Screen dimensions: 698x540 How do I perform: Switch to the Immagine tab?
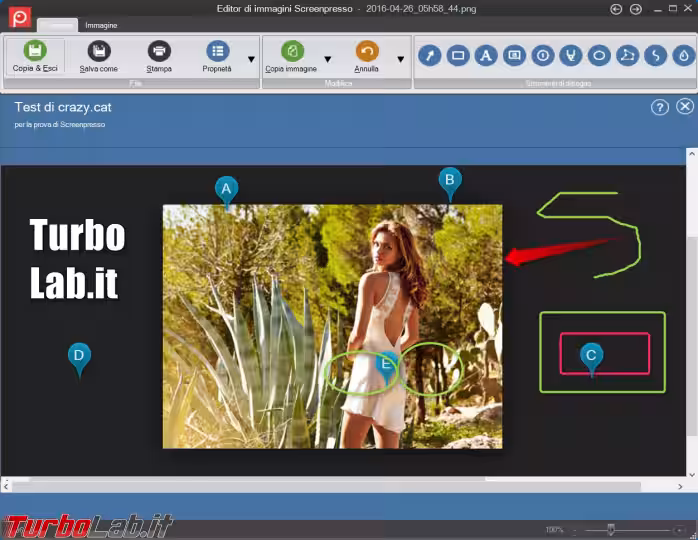click(x=99, y=24)
